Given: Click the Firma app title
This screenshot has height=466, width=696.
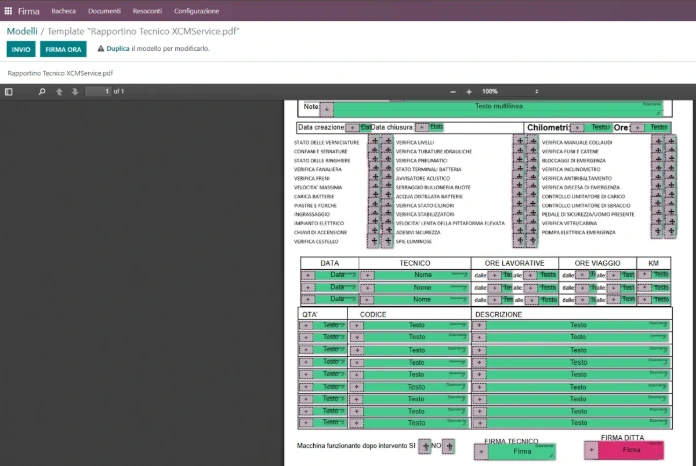Looking at the screenshot, I should tap(28, 11).
